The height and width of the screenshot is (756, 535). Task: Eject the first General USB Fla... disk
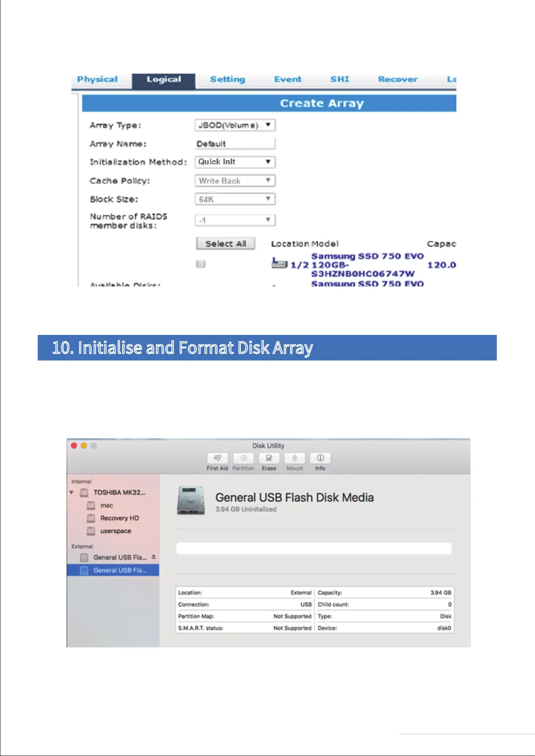click(154, 557)
